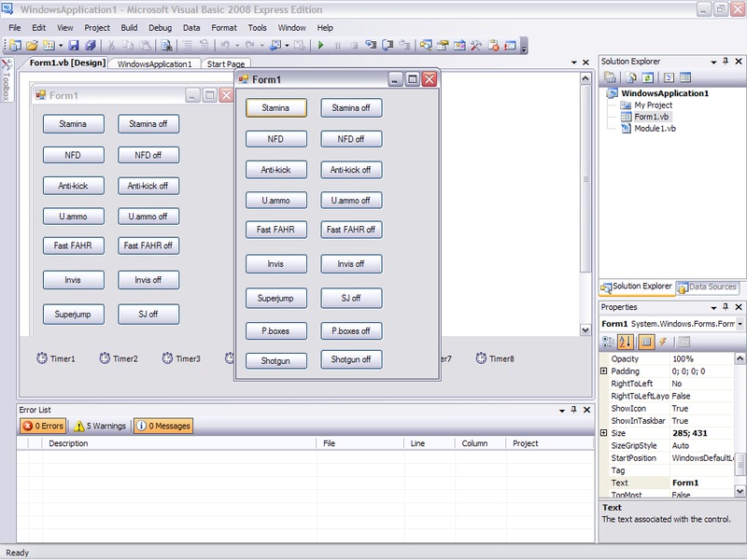Click Superjump in the front Form1 window
Screen dimensions: 747x560
pos(275,298)
